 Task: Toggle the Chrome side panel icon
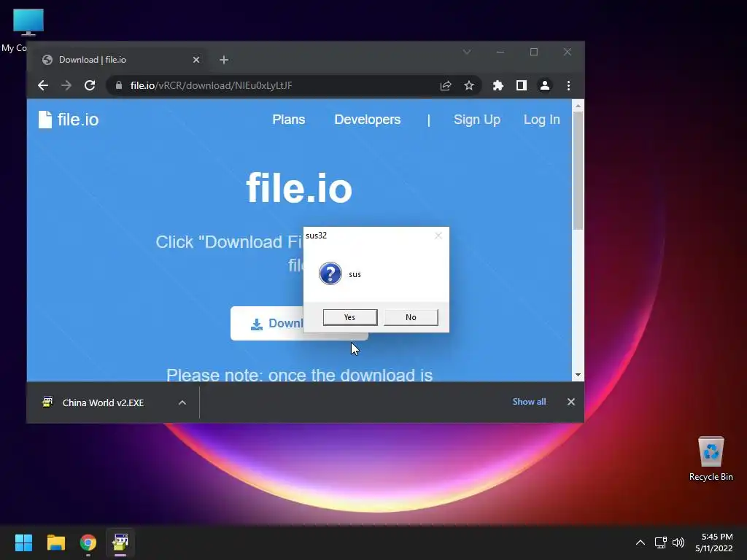click(x=521, y=86)
